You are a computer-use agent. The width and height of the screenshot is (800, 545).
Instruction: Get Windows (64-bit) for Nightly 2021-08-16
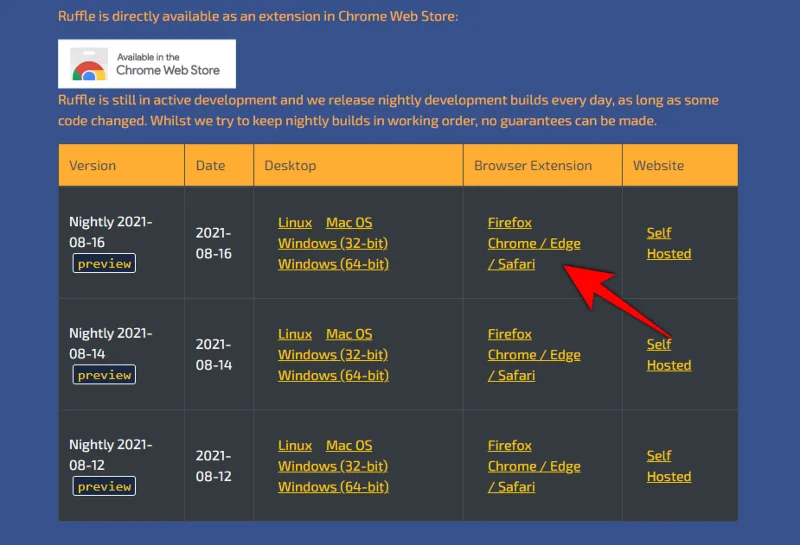(x=333, y=264)
